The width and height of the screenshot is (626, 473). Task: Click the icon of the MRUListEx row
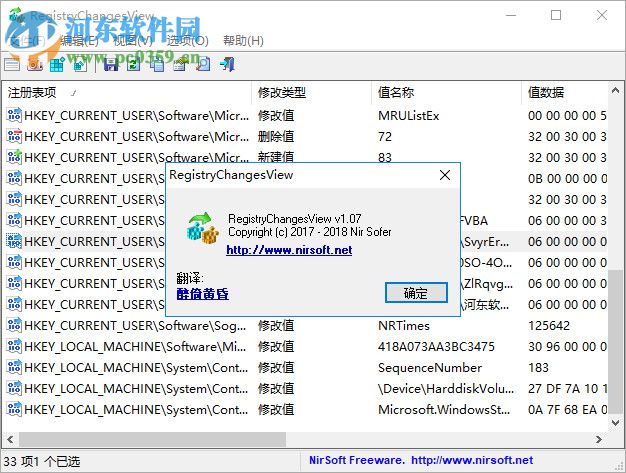tap(14, 116)
